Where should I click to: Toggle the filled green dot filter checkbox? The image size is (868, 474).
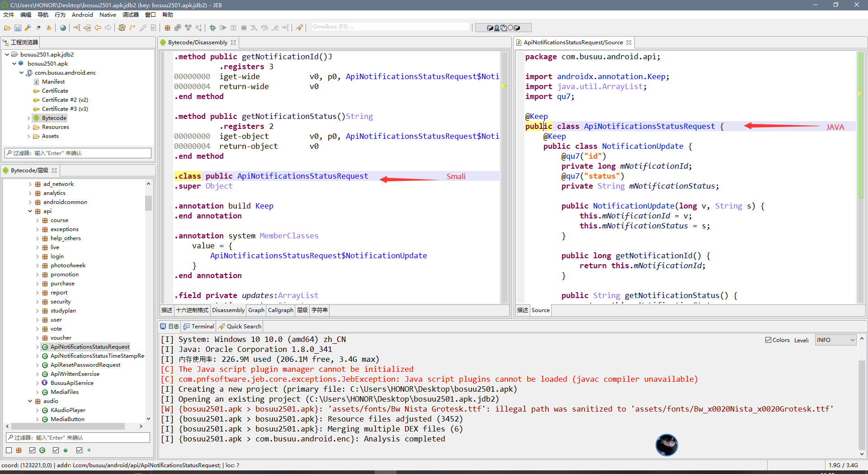coord(56,450)
